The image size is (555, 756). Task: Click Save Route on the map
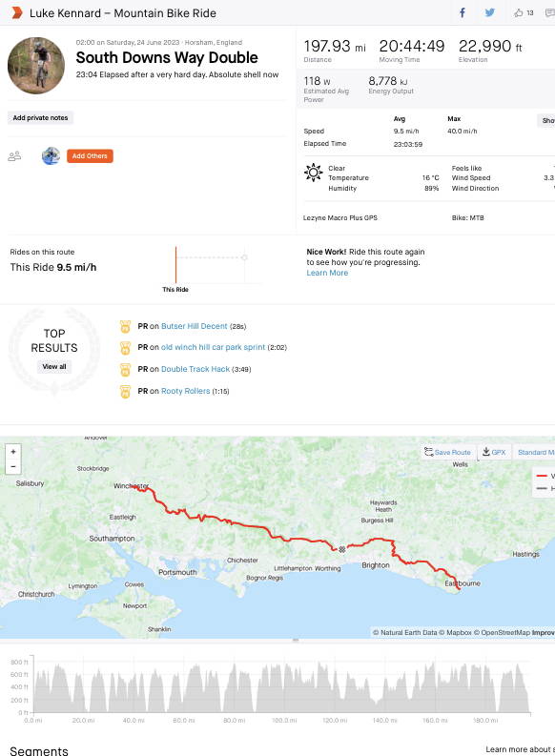point(447,452)
